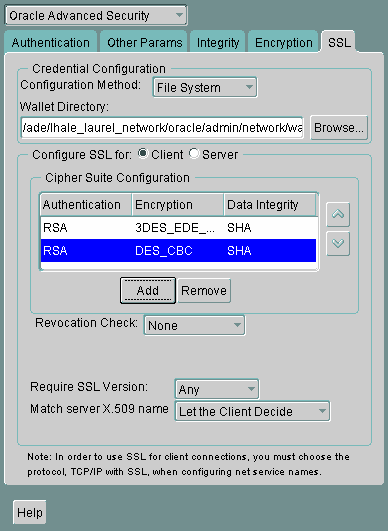Image resolution: width=388 pixels, height=531 pixels.
Task: Click the Remove cipher suite button
Action: (x=204, y=290)
